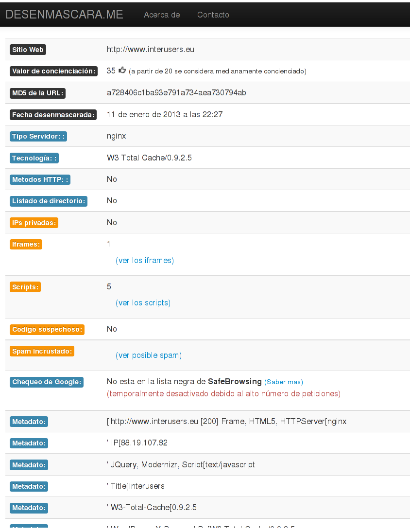Click the Iframes orange badge

[26, 244]
